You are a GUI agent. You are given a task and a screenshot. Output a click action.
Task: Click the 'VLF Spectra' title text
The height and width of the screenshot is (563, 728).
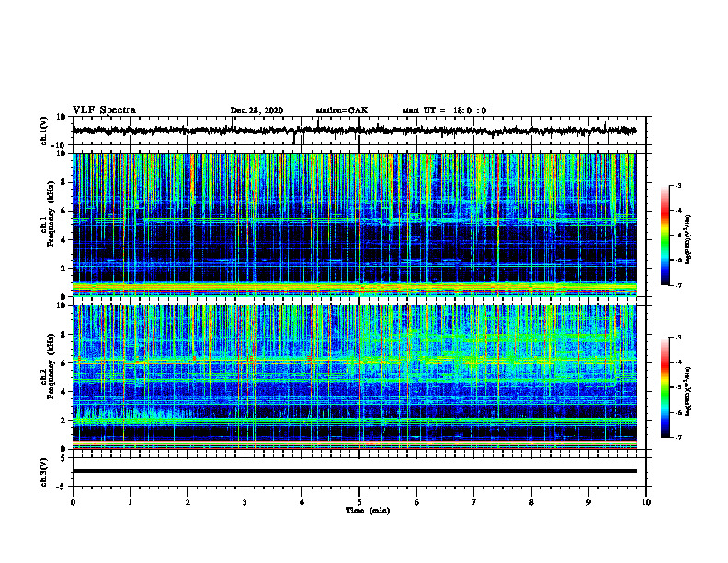tap(104, 110)
